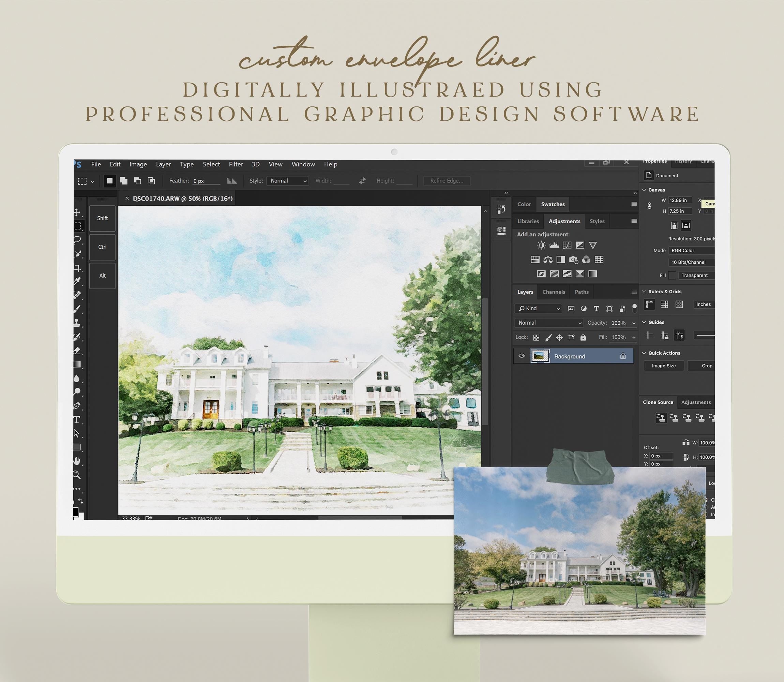This screenshot has width=784, height=682.
Task: Add a Color Balance adjustment
Action: click(548, 260)
